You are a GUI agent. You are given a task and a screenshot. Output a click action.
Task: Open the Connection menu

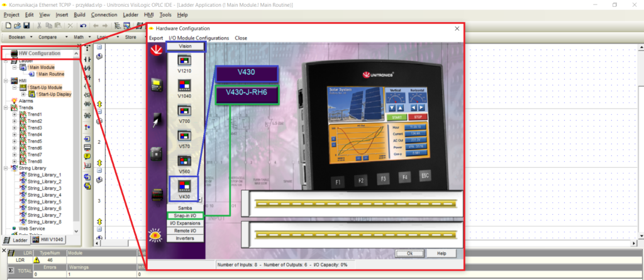[x=104, y=15]
